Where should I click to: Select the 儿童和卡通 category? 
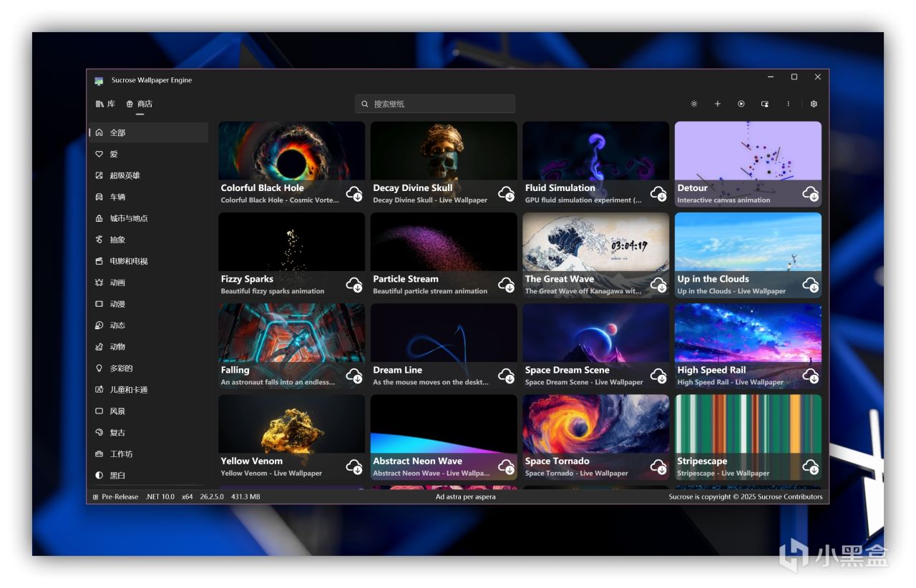[149, 390]
